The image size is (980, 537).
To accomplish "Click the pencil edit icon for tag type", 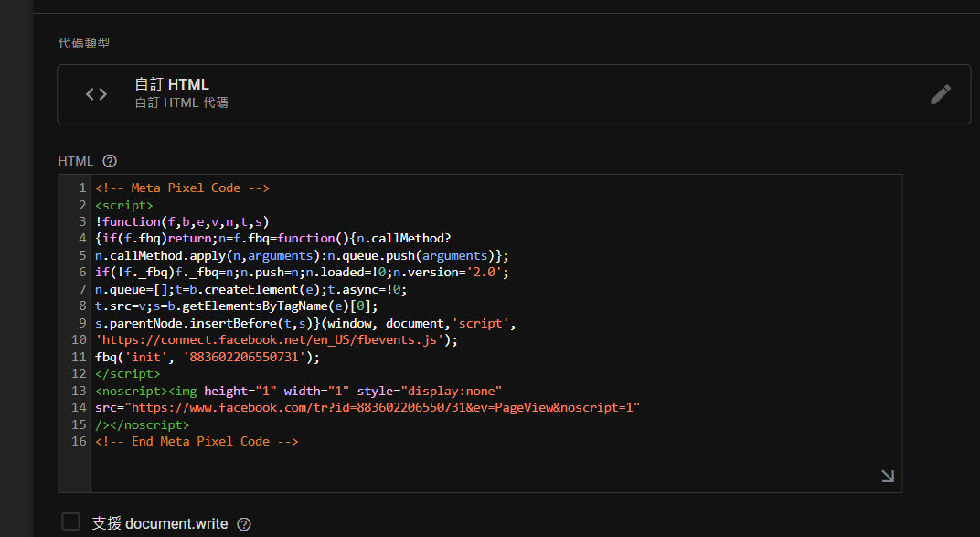I will click(x=940, y=94).
